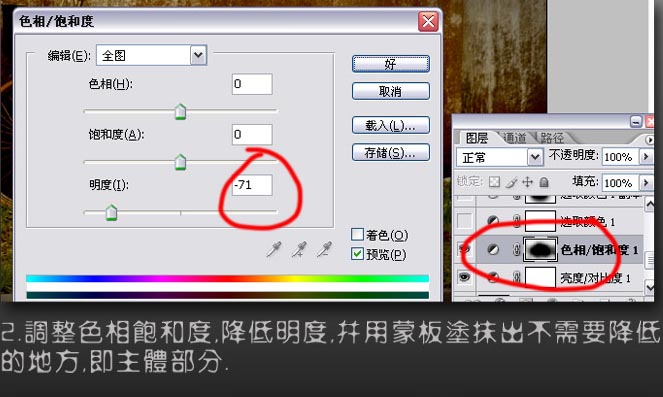Screen dimensions: 663x397
Task: Click the top rainbow hue color bar
Action: pyautogui.click(x=227, y=278)
